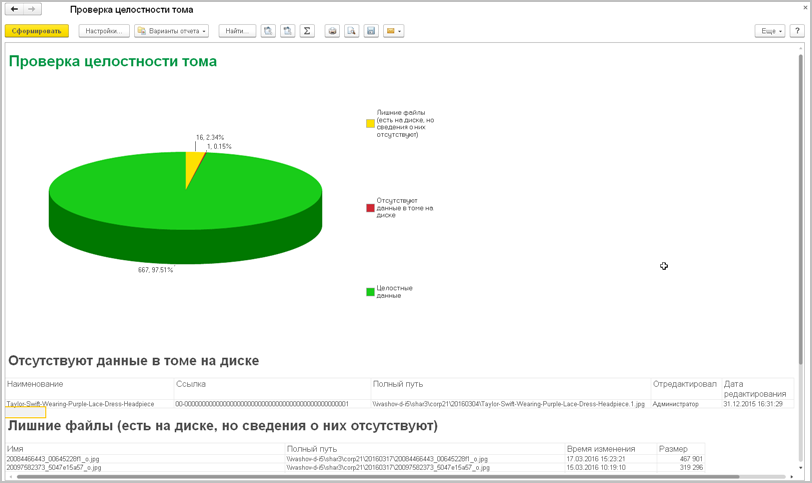Click the yellow pie chart slice
This screenshot has width=812, height=483.
193,165
